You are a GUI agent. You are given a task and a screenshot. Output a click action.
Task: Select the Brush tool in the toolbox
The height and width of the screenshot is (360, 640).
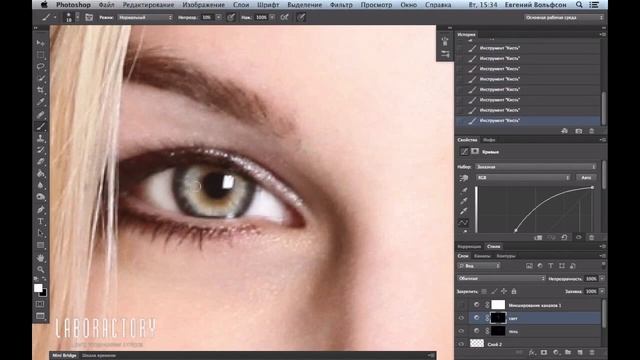pyautogui.click(x=40, y=127)
